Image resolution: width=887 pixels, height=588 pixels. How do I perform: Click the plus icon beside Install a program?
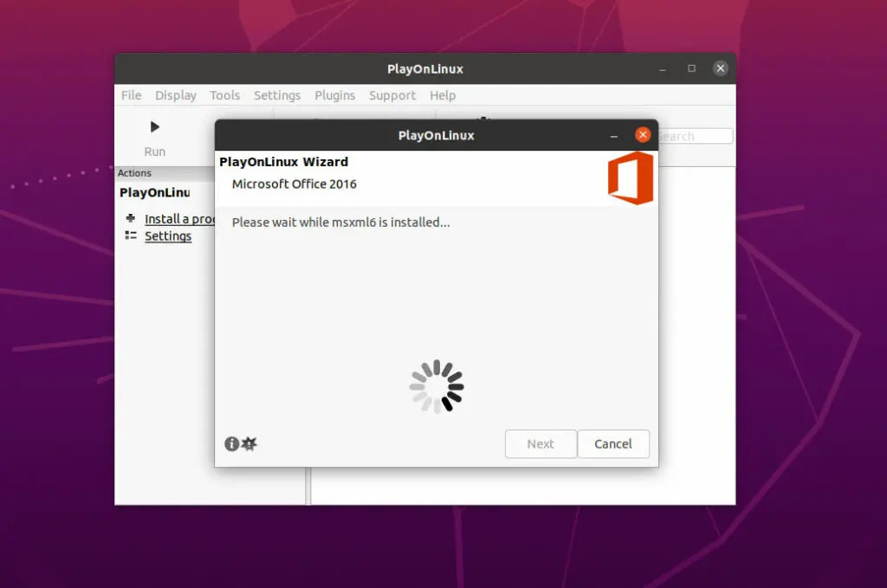coord(132,218)
